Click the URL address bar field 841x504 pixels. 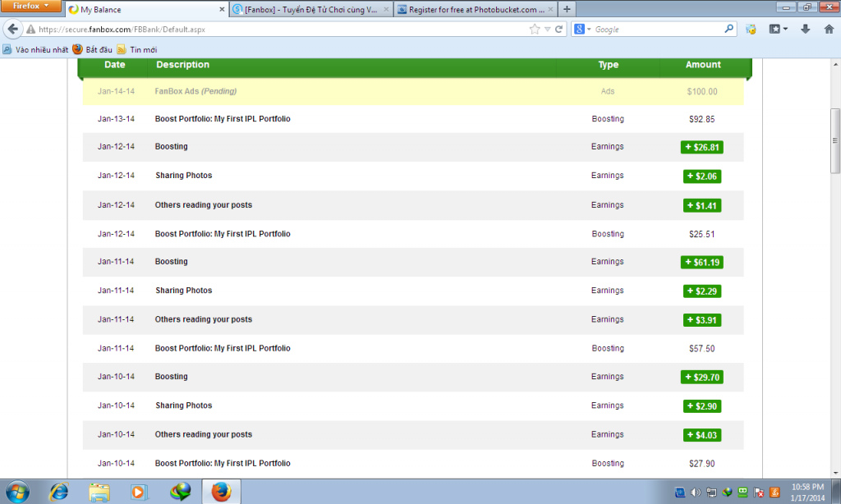coord(279,29)
